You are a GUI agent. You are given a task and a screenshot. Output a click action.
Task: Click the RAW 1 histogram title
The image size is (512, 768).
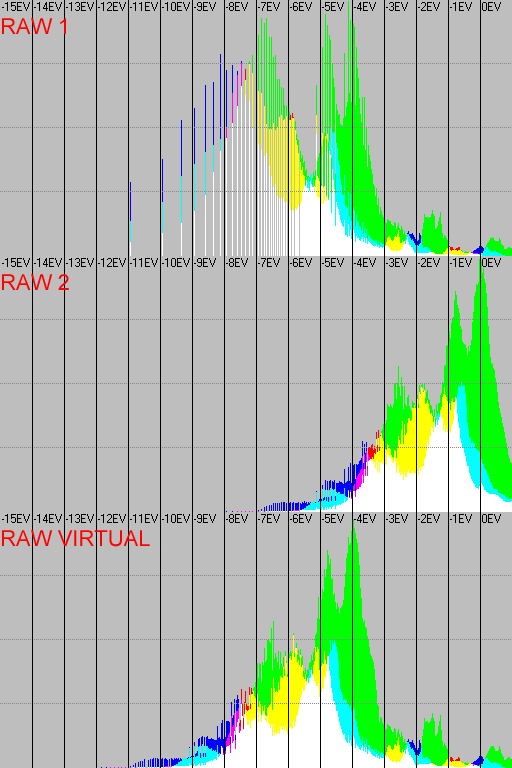pyautogui.click(x=34, y=26)
